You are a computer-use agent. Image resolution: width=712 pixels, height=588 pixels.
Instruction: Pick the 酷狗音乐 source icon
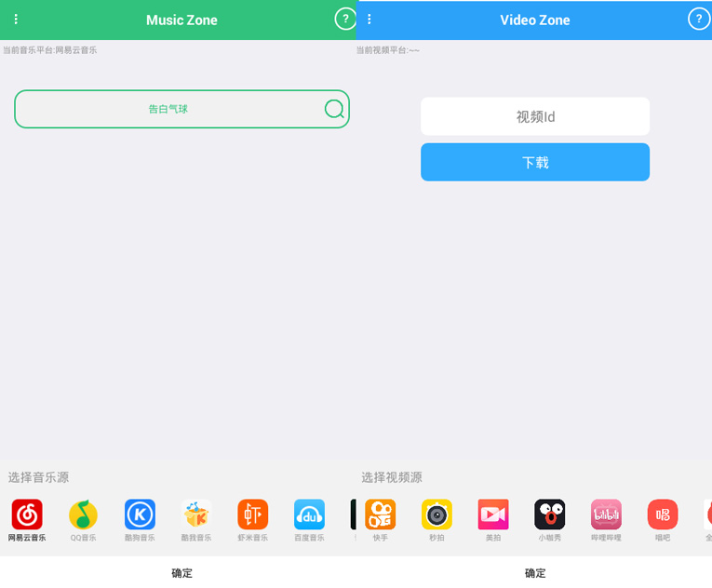pos(140,514)
